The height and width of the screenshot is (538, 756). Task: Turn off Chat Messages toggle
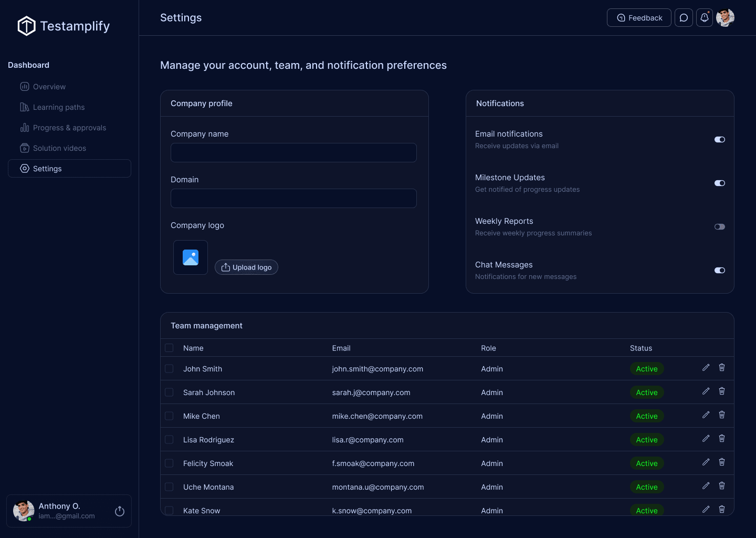pyautogui.click(x=720, y=271)
